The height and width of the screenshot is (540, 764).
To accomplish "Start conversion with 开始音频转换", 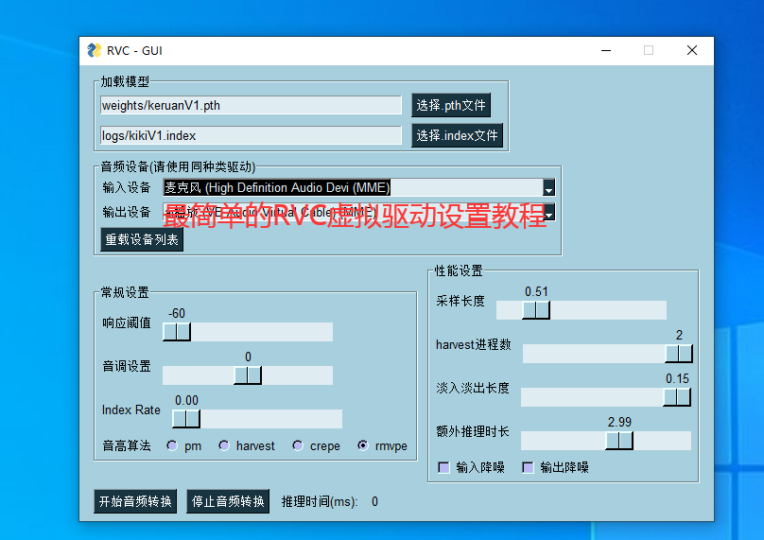I will pyautogui.click(x=135, y=501).
